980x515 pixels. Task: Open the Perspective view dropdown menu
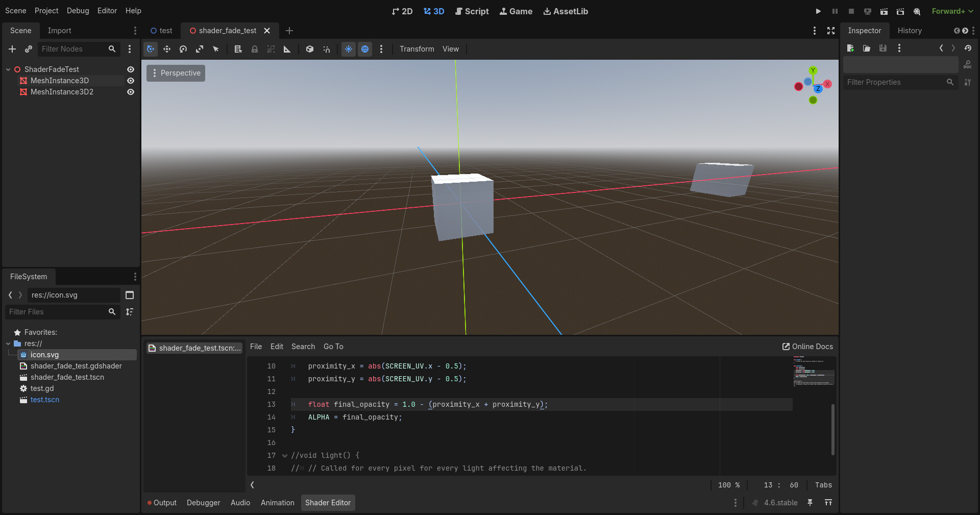click(x=176, y=73)
